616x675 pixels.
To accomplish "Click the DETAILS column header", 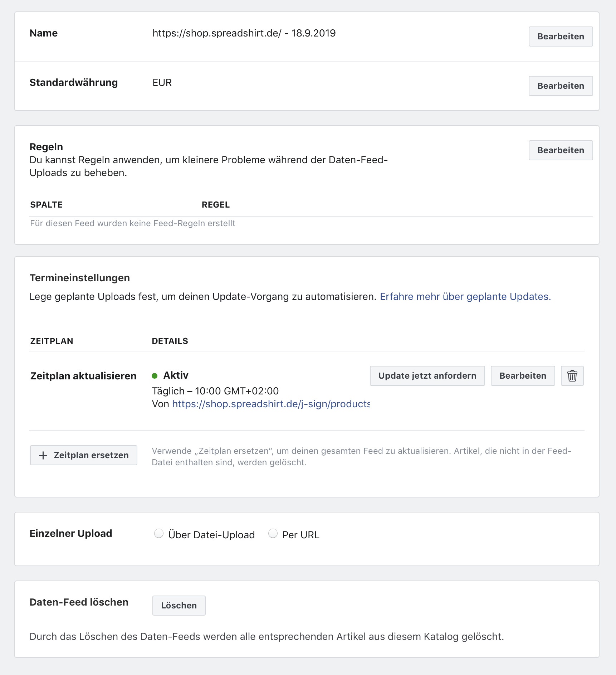I will (x=170, y=341).
